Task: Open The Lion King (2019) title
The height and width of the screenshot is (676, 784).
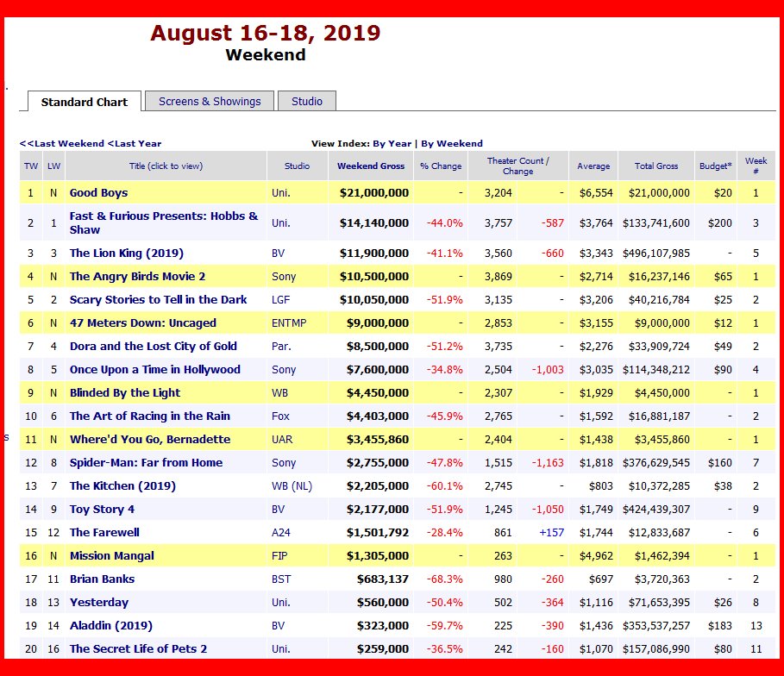Action: (x=126, y=253)
